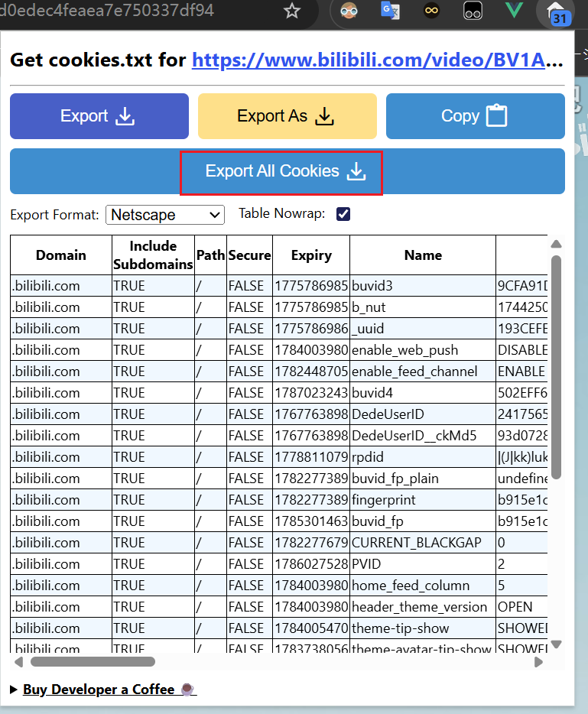Screen dimensions: 588x714
Task: Click Export All Cookies
Action: pyautogui.click(x=287, y=171)
